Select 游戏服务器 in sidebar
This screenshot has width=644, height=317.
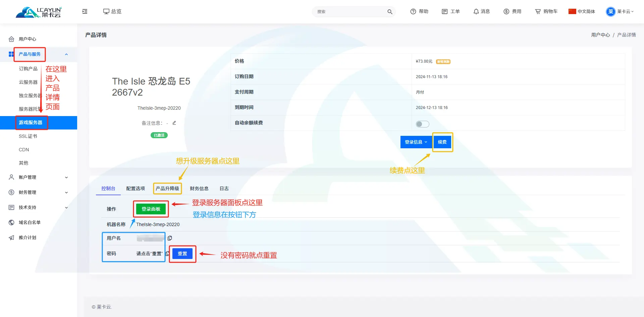click(39, 123)
